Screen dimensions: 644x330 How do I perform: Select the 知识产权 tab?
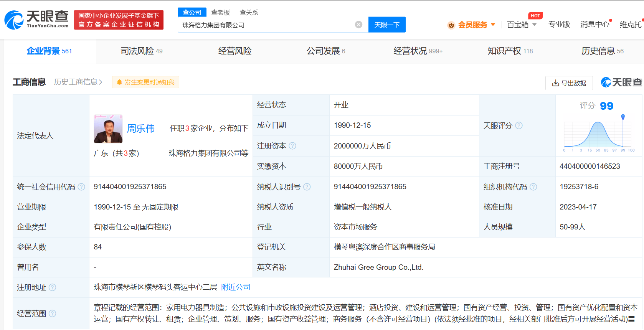pyautogui.click(x=510, y=51)
